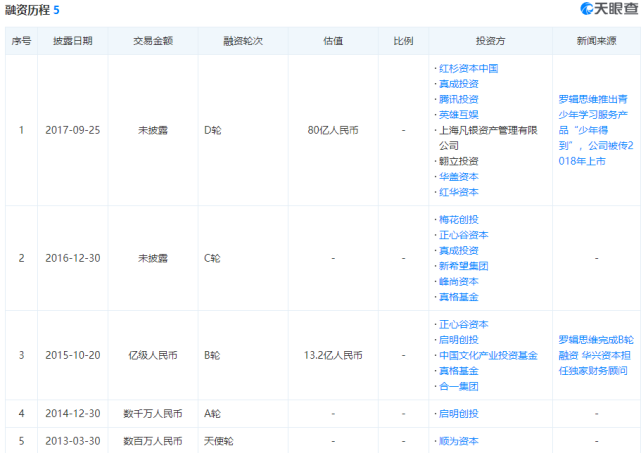Image resolution: width=641 pixels, height=453 pixels.
Task: Open investor 中国文化产业投资基金 link
Action: pyautogui.click(x=488, y=355)
